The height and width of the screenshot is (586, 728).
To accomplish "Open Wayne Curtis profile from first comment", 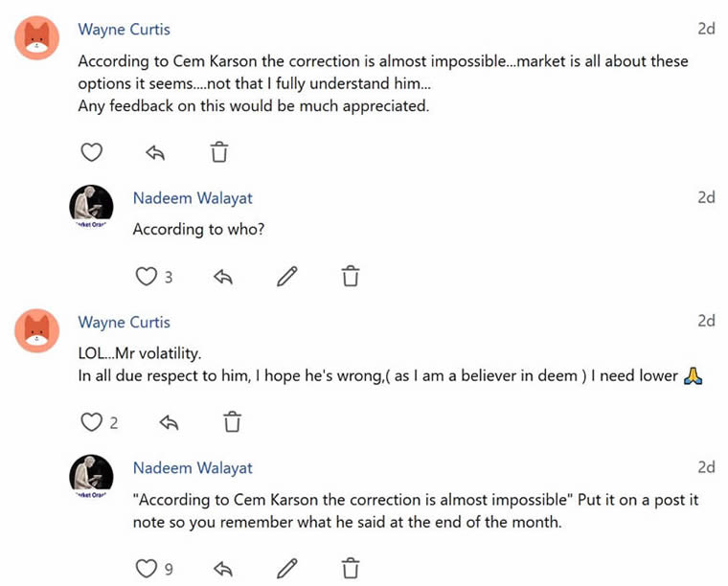I will click(x=124, y=30).
